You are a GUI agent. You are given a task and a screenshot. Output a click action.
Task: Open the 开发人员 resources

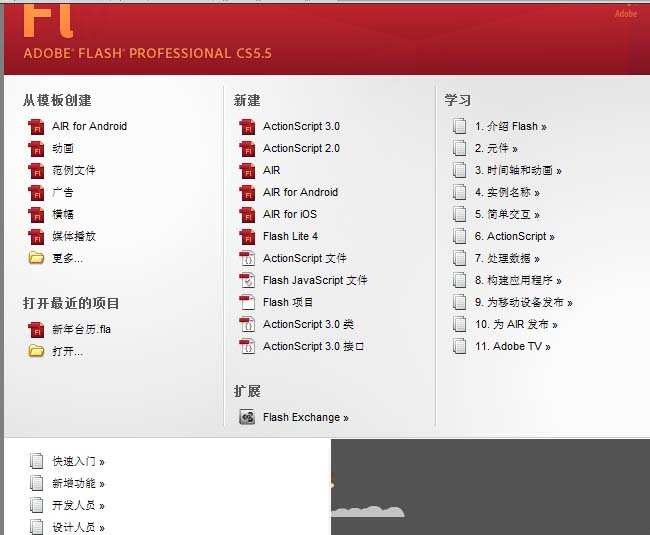point(78,505)
